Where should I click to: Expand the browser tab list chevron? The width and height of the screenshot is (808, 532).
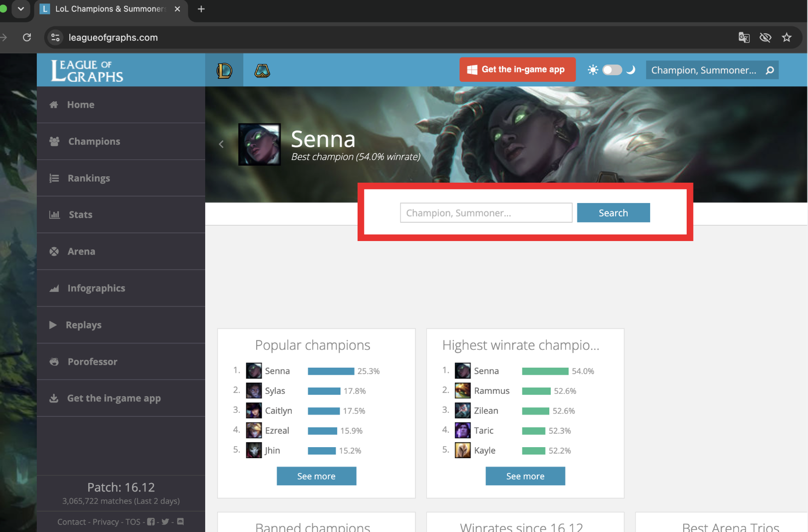[x=20, y=9]
